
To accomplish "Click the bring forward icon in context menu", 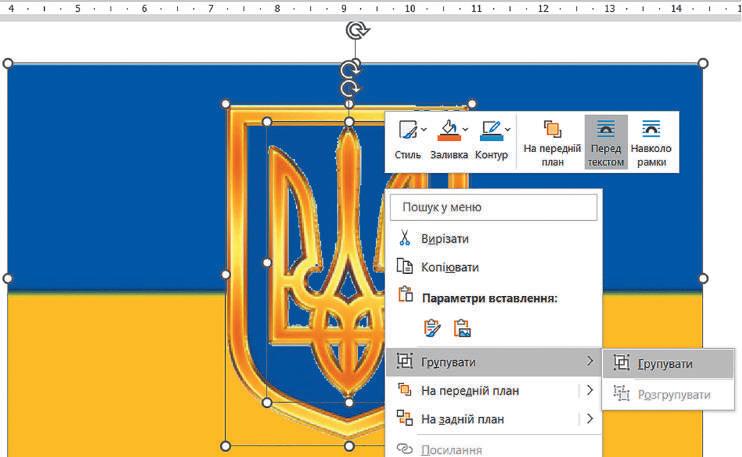I will pos(405,389).
